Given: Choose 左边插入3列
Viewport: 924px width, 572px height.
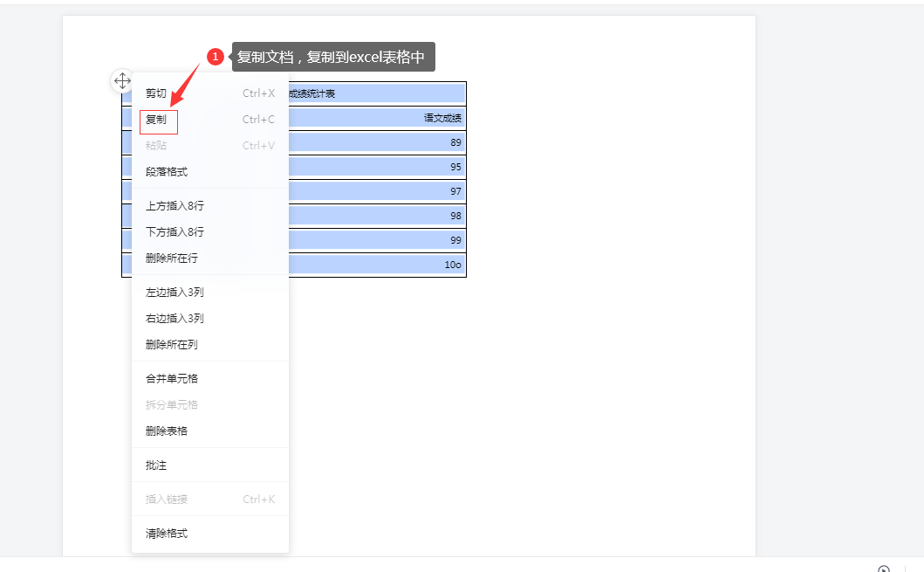Looking at the screenshot, I should click(x=209, y=292).
